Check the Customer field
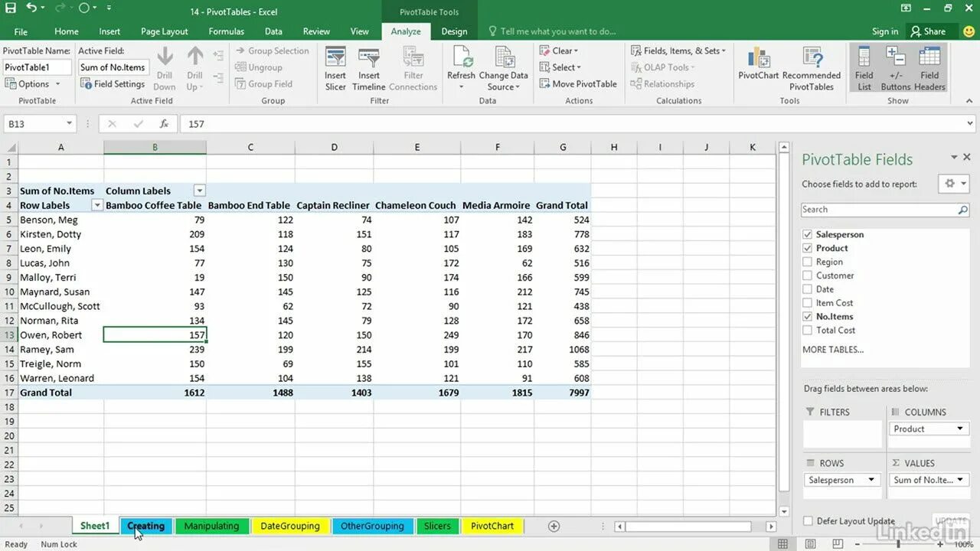This screenshot has height=551, width=980. pyautogui.click(x=807, y=275)
